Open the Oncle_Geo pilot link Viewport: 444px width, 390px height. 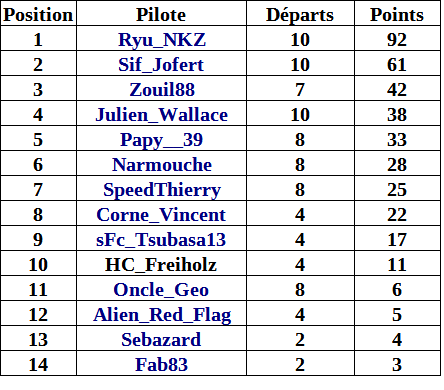pos(161,290)
